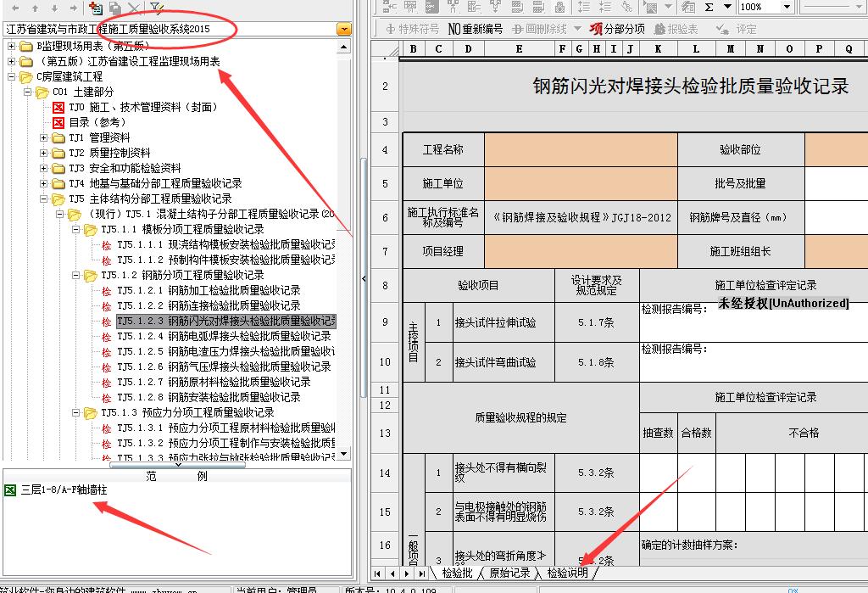Click the copy icon in left toolbar
Viewport: 868px width, 593px height.
click(x=114, y=8)
